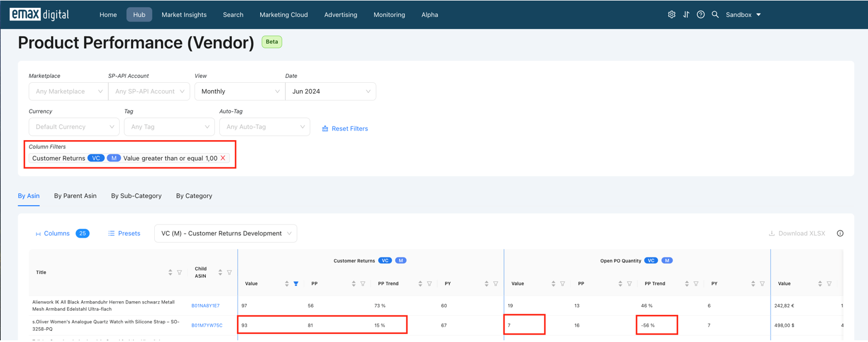Filter Customer Returns PP Trend column
868x342 pixels.
click(429, 284)
